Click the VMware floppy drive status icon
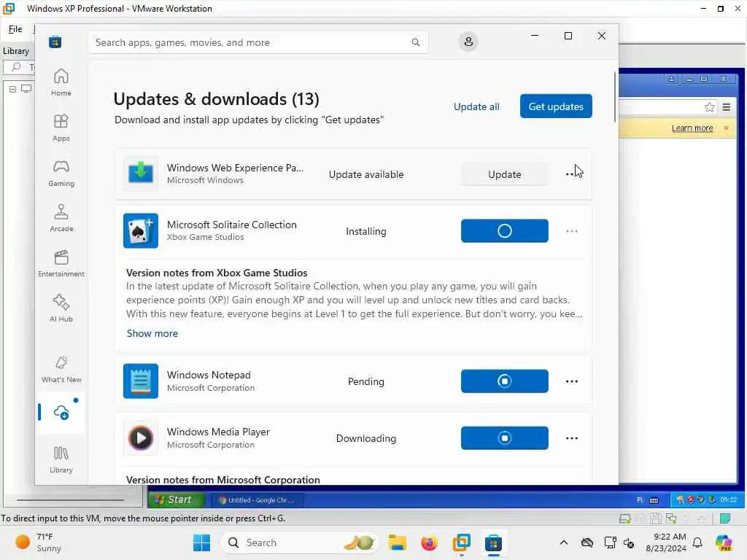747x560 pixels. click(656, 518)
